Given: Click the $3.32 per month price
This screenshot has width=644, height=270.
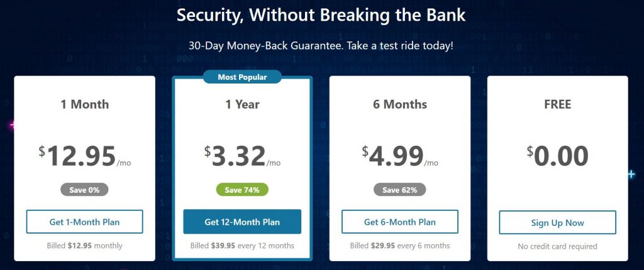Looking at the screenshot, I should 242,156.
